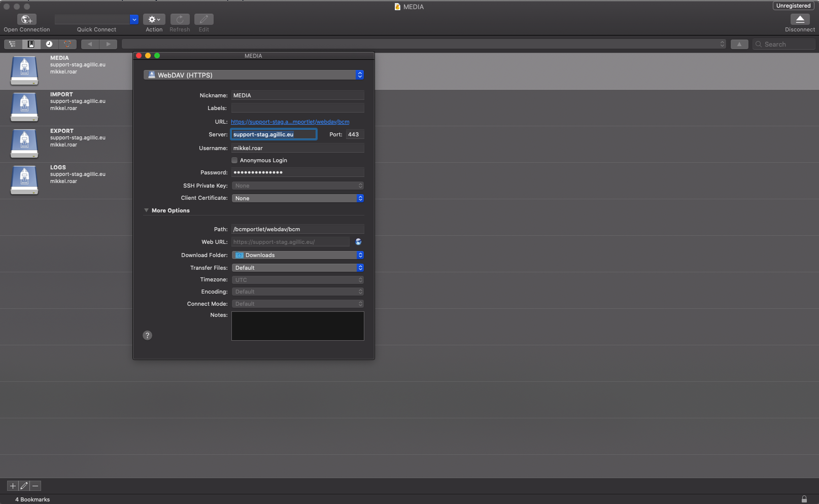Viewport: 819px width, 504px height.
Task: Edit bookmark with bottom pencil button
Action: point(24,486)
